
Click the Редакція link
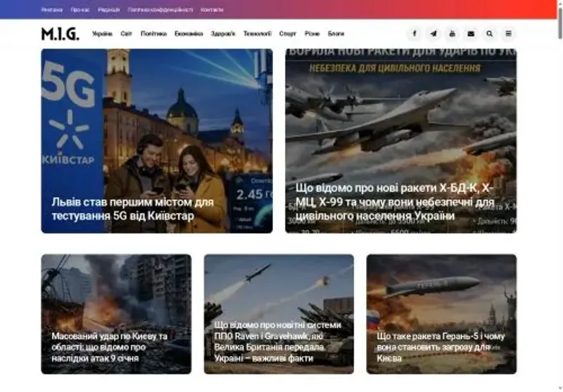[109, 10]
